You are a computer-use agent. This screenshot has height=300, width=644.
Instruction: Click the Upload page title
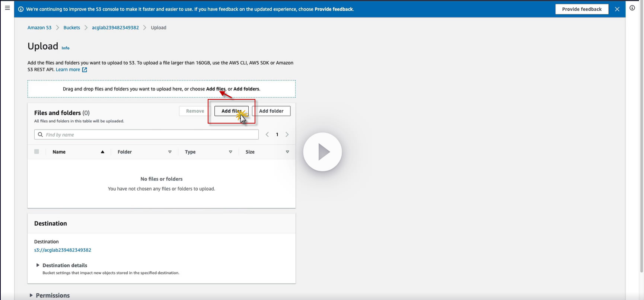[x=43, y=46]
